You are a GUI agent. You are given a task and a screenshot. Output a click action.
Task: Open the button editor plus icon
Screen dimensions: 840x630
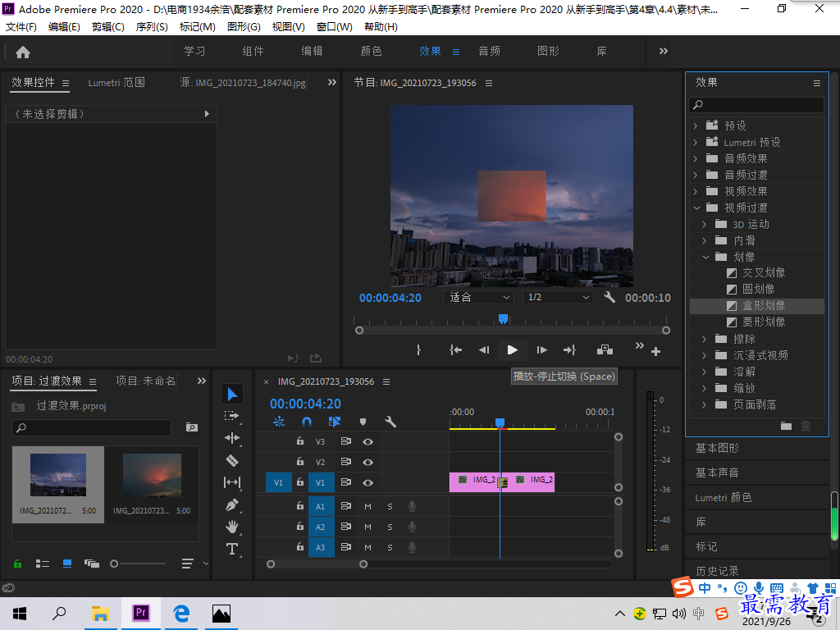click(655, 351)
